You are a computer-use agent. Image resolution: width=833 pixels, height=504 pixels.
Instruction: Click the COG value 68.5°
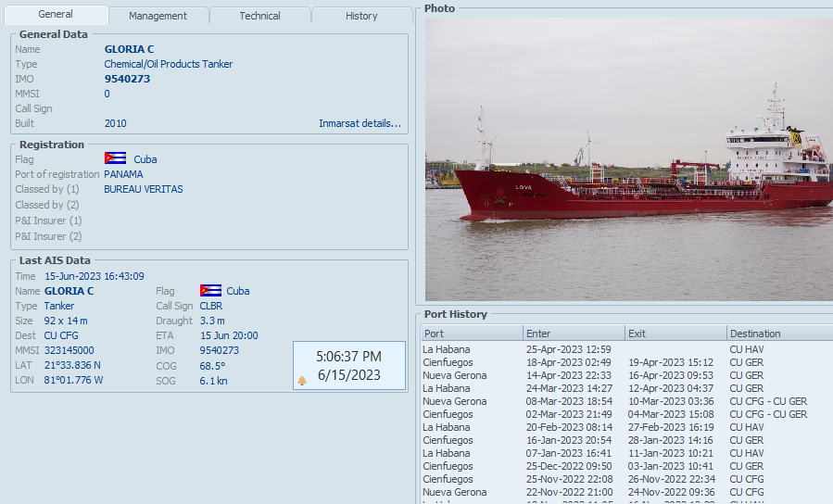pyautogui.click(x=212, y=366)
